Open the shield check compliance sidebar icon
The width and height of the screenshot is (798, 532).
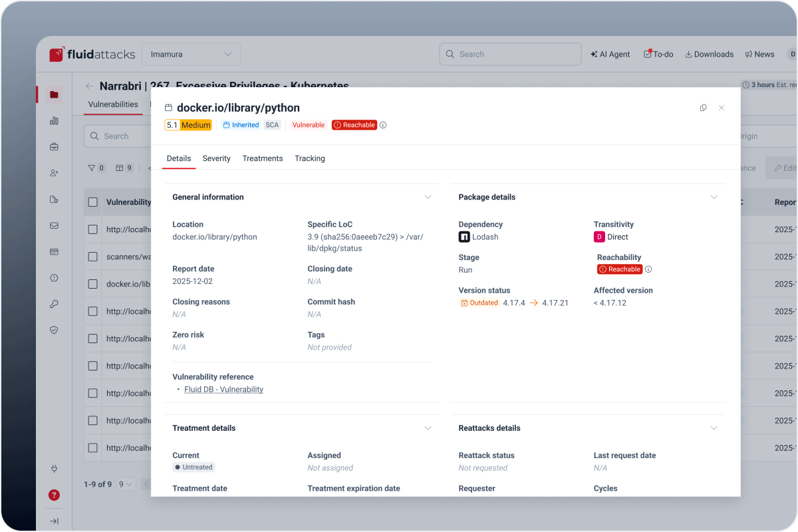[x=54, y=330]
